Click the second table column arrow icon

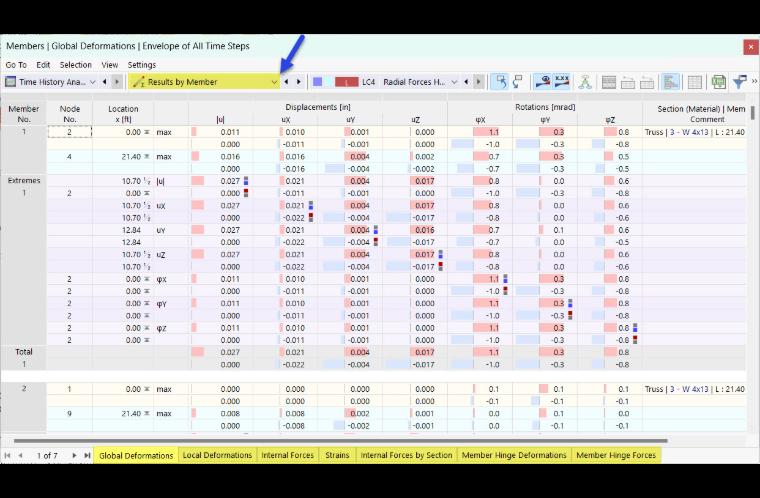[647, 82]
